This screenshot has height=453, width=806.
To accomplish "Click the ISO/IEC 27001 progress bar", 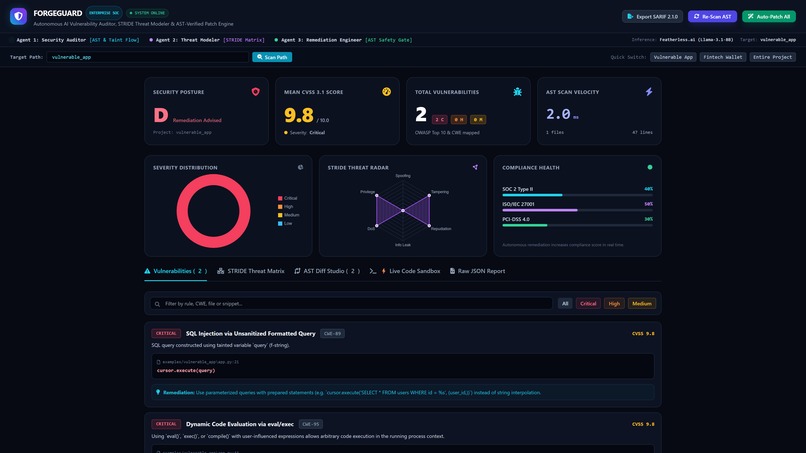I will tap(577, 210).
